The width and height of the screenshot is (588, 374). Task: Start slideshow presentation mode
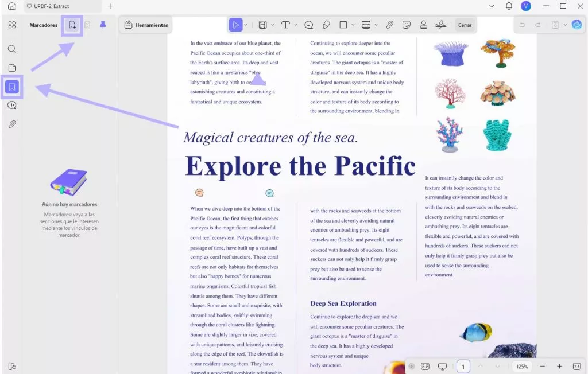tap(443, 366)
